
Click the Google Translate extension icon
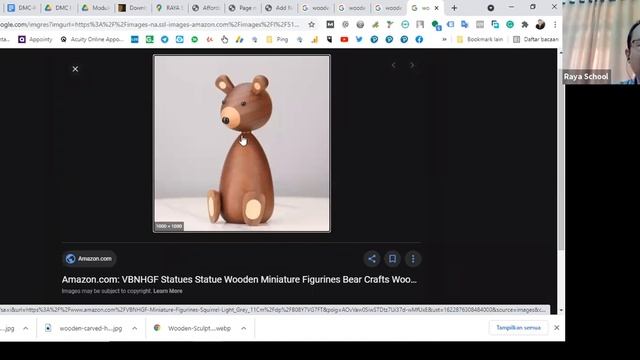(x=464, y=24)
